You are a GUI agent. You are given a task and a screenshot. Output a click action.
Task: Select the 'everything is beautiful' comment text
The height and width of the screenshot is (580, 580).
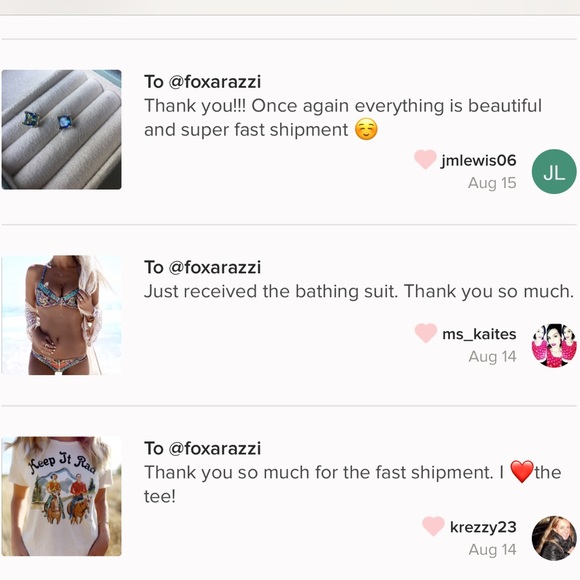(x=343, y=118)
